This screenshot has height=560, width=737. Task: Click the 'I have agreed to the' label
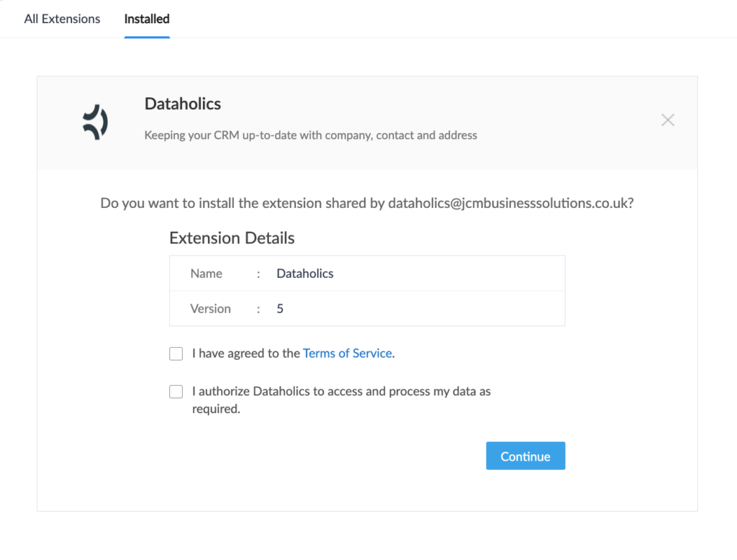click(x=246, y=353)
